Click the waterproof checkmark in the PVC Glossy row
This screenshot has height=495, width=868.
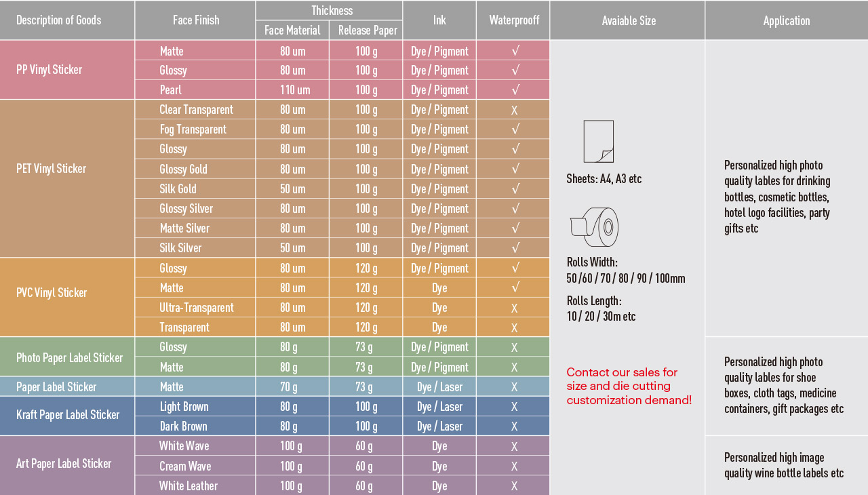pyautogui.click(x=515, y=269)
